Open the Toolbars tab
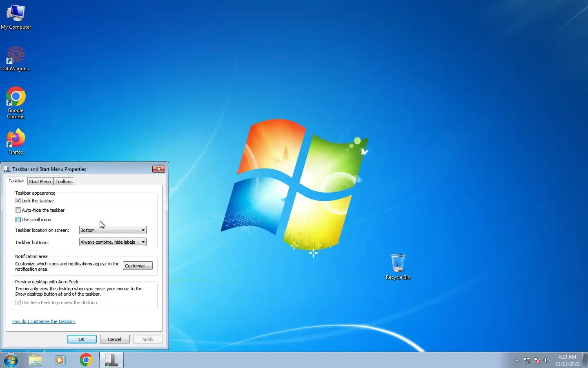The height and width of the screenshot is (368, 588). tap(64, 182)
